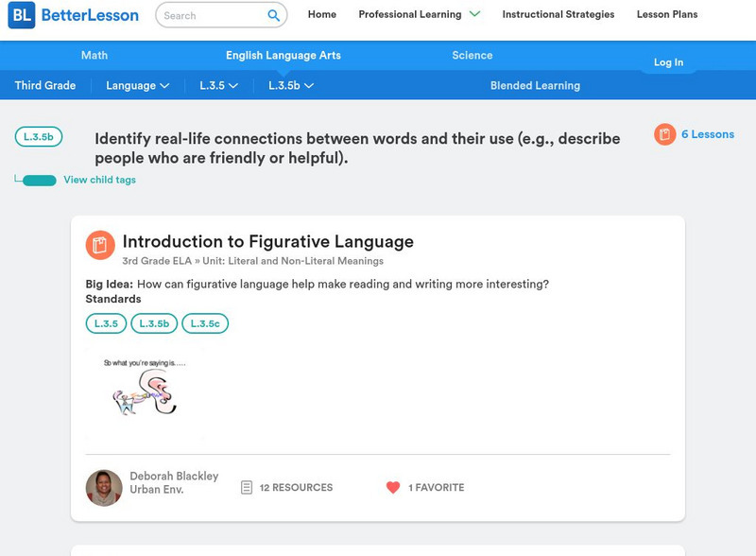This screenshot has height=556, width=756.
Task: Click the BetterLesson wordmark text
Action: (90, 15)
